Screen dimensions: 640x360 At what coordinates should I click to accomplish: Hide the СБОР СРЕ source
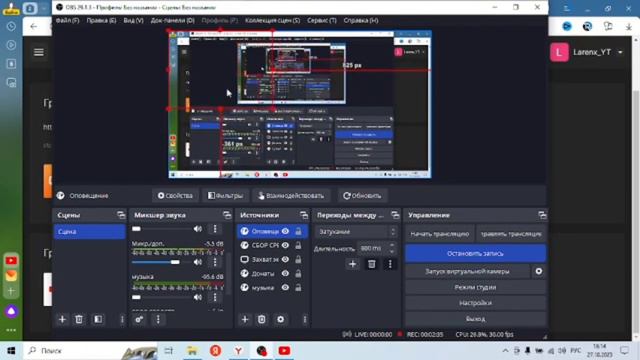(x=285, y=245)
